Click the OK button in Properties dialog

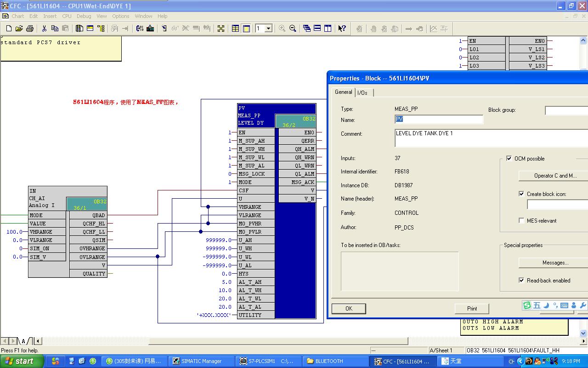click(x=349, y=309)
